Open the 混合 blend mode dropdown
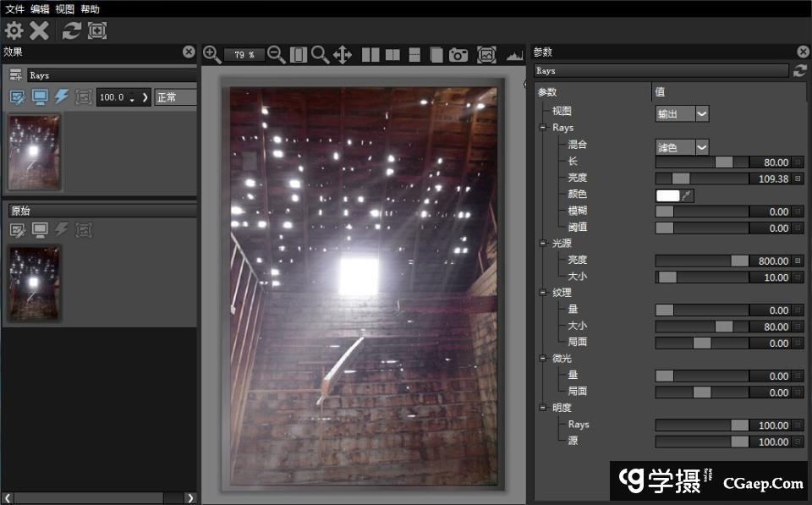This screenshot has width=812, height=505. [682, 147]
